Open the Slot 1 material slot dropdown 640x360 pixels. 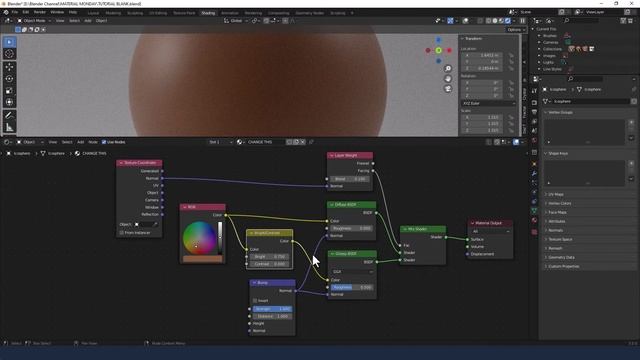pos(220,142)
